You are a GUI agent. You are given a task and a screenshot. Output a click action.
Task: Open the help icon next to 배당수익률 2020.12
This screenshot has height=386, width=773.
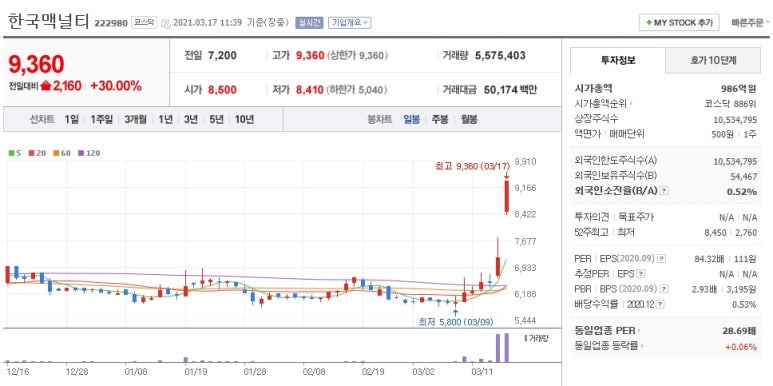[x=660, y=304]
